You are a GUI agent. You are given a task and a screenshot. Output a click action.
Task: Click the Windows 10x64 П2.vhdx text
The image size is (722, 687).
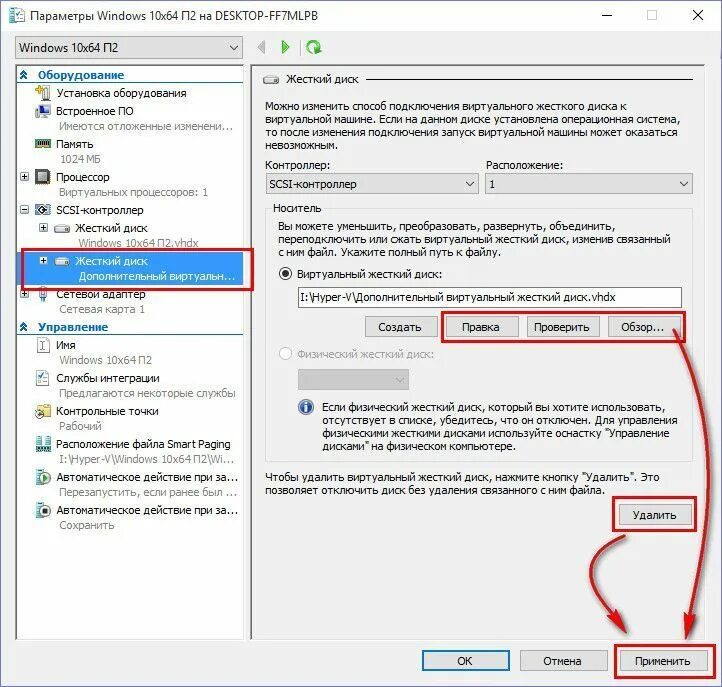(139, 243)
